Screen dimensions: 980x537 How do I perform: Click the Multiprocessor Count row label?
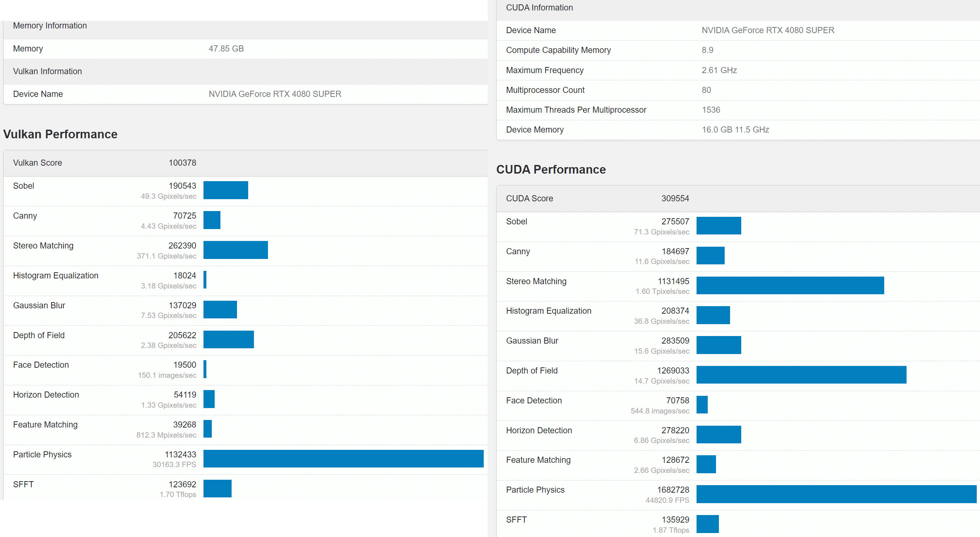pyautogui.click(x=545, y=90)
